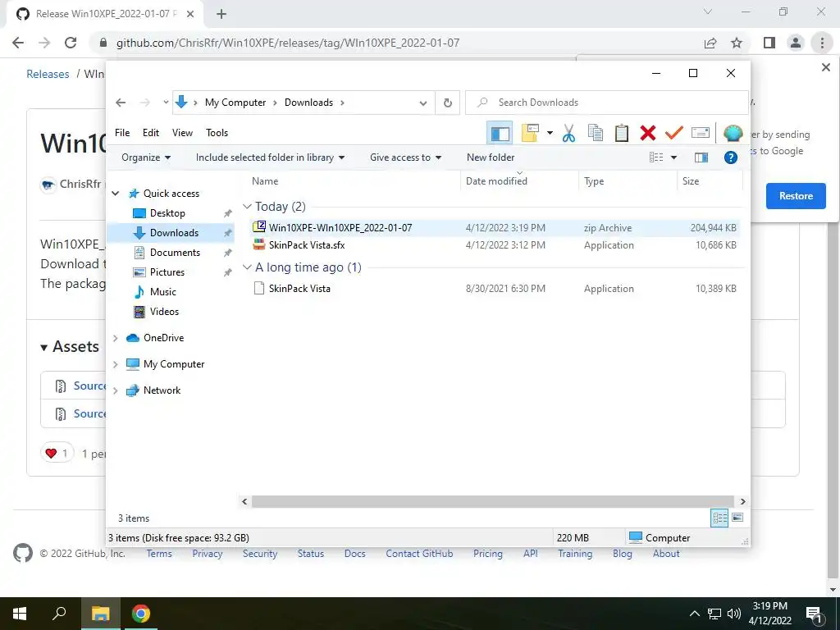Open the Windows Start menu

[x=20, y=614]
